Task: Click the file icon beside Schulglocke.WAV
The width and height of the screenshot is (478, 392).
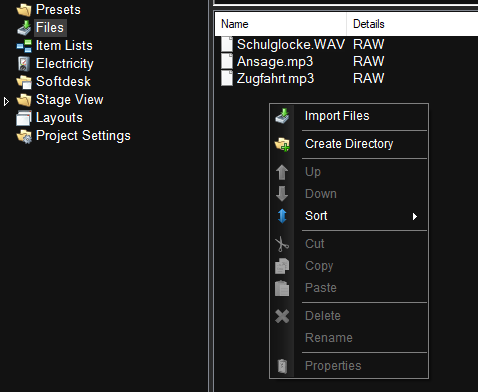Action: pos(227,44)
